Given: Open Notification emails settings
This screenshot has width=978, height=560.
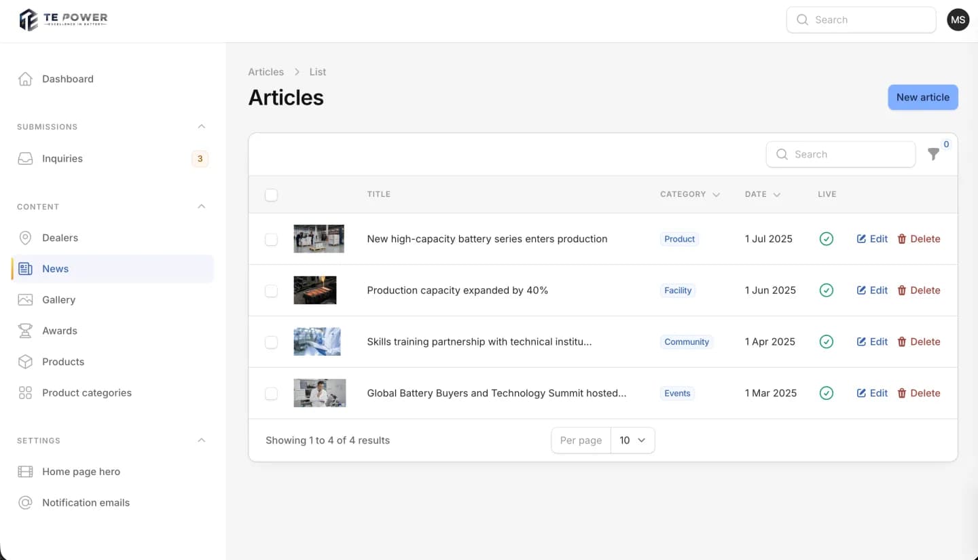Looking at the screenshot, I should pyautogui.click(x=112, y=503).
